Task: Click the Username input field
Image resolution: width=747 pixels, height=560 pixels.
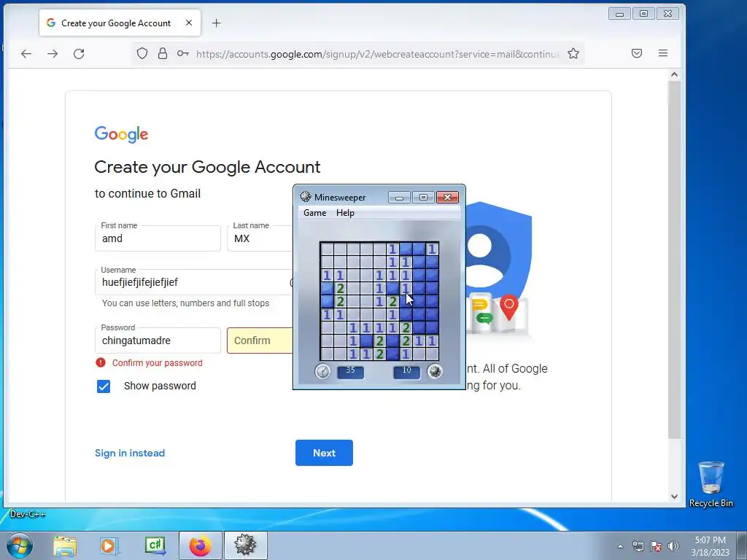Action: click(194, 282)
